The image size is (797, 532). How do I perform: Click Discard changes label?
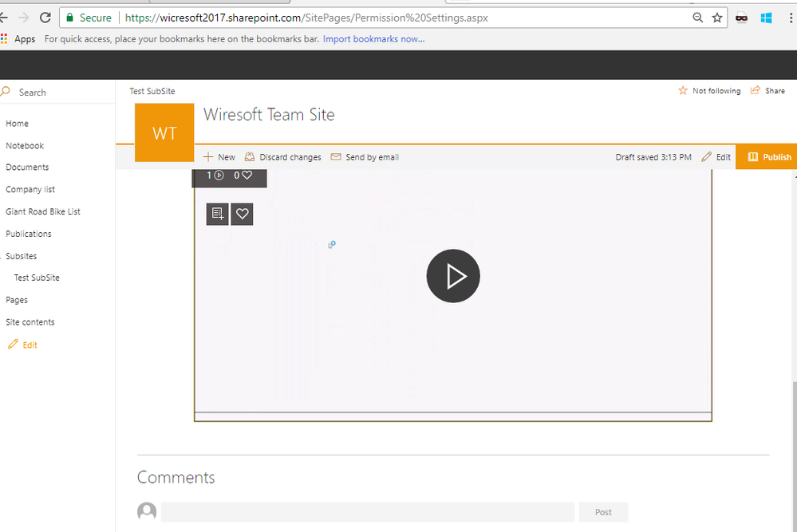[x=290, y=157]
